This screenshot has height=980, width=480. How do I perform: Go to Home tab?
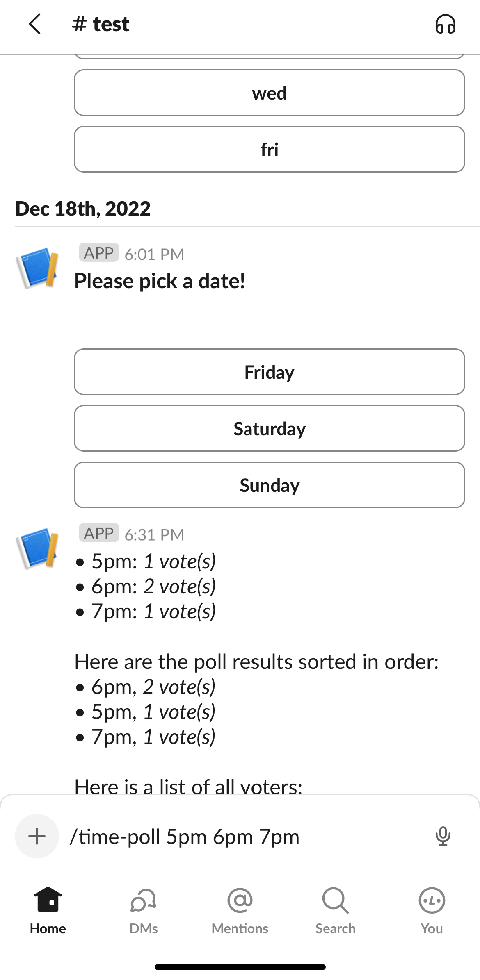48,911
